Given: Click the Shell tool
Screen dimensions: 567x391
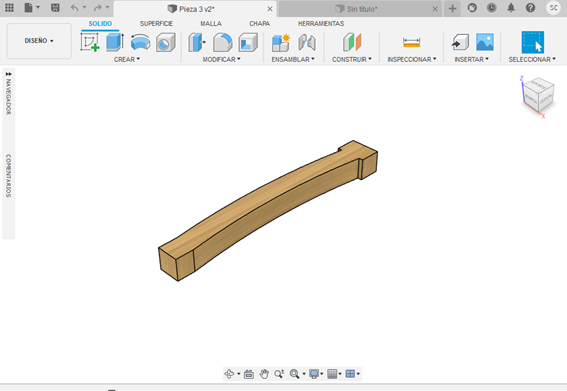Looking at the screenshot, I should point(248,42).
